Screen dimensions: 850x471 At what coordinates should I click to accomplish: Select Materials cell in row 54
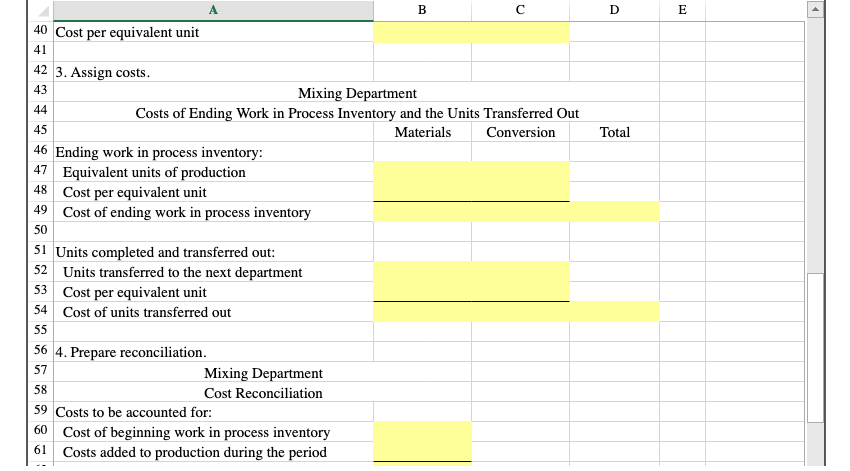point(422,312)
